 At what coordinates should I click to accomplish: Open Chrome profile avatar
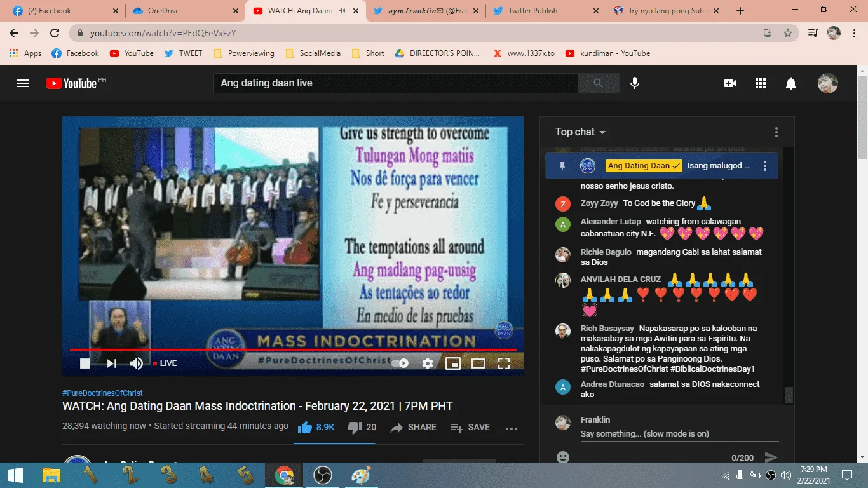pyautogui.click(x=834, y=33)
